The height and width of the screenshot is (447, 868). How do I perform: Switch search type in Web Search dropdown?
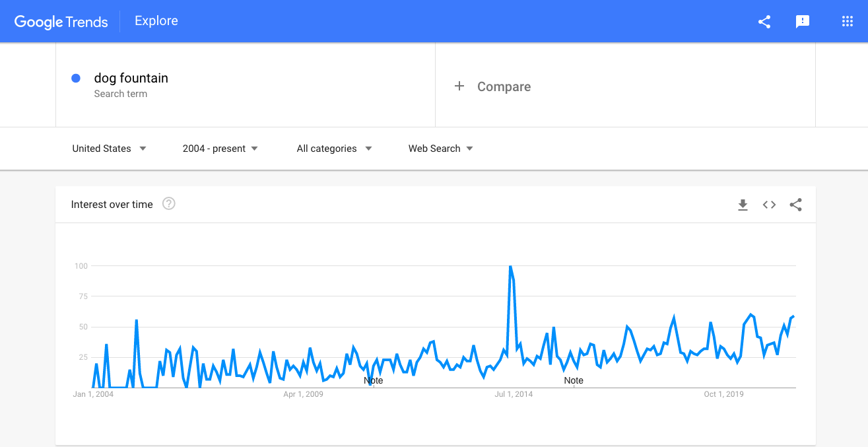[440, 149]
